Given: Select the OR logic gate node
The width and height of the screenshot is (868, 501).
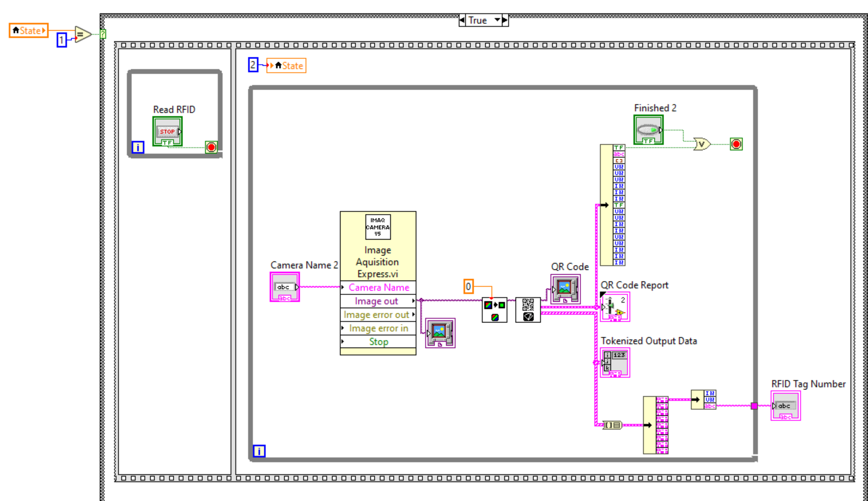Looking at the screenshot, I should pos(702,144).
